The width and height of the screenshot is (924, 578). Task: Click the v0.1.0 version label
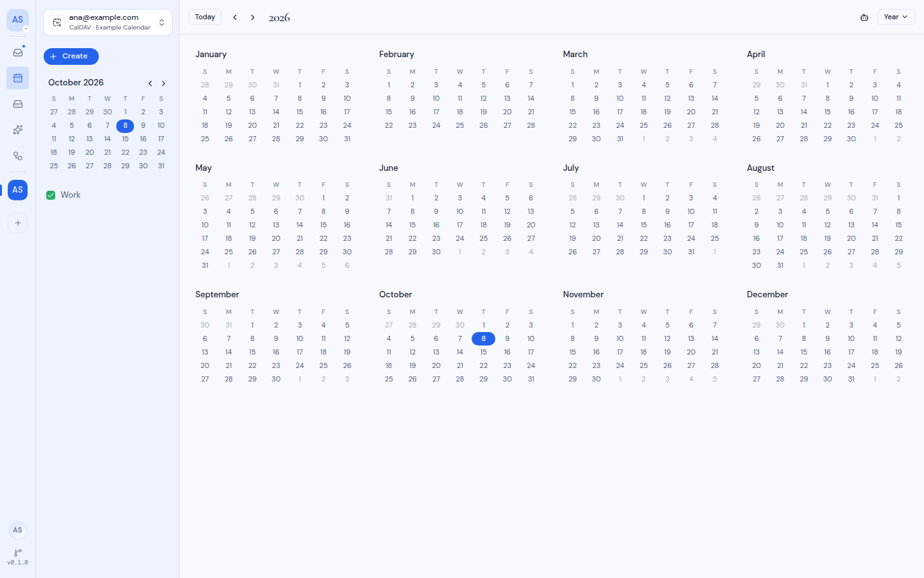click(x=18, y=563)
